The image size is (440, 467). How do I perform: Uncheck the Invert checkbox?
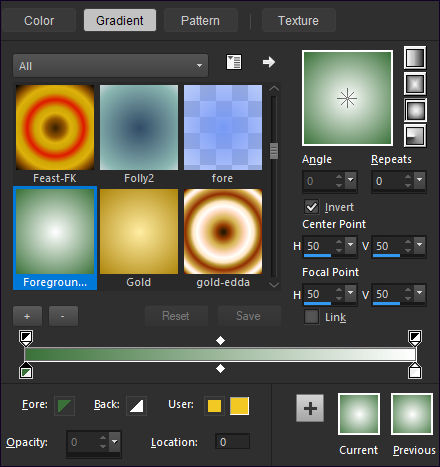tap(311, 207)
